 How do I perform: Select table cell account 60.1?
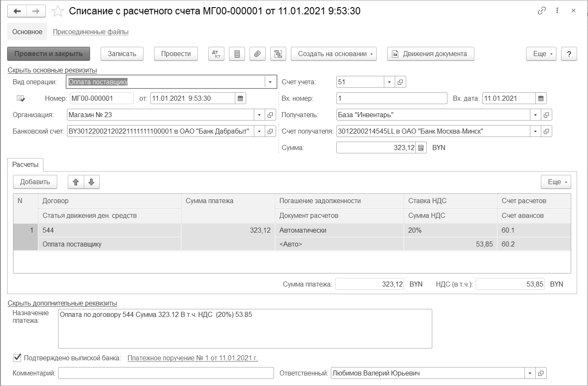[x=534, y=231]
